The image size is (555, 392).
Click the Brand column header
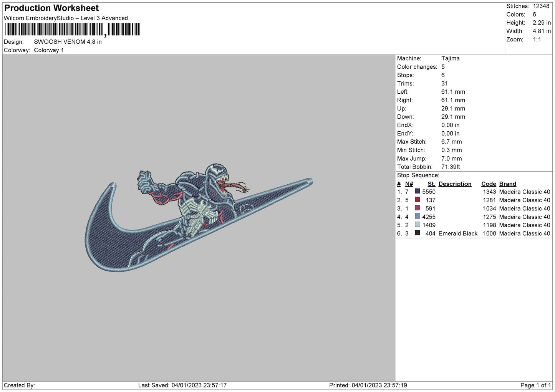coord(507,184)
